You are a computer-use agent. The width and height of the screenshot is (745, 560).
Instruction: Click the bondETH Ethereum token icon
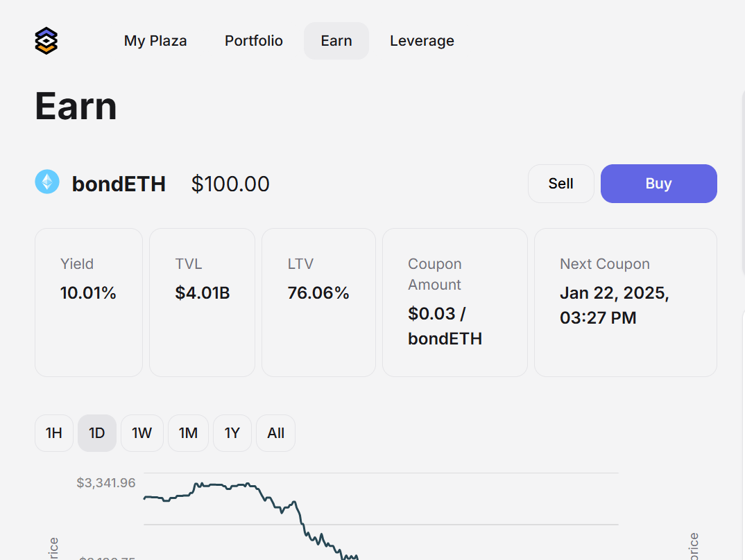click(47, 182)
